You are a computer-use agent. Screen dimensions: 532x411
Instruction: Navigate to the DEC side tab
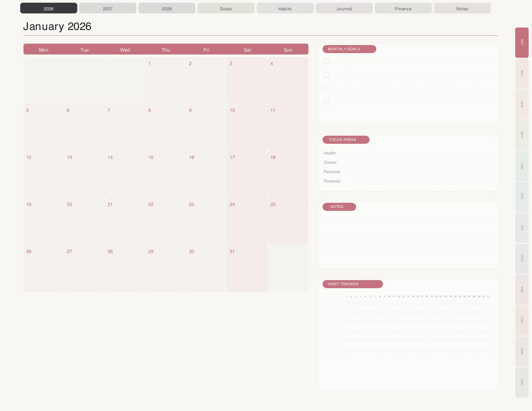522,382
